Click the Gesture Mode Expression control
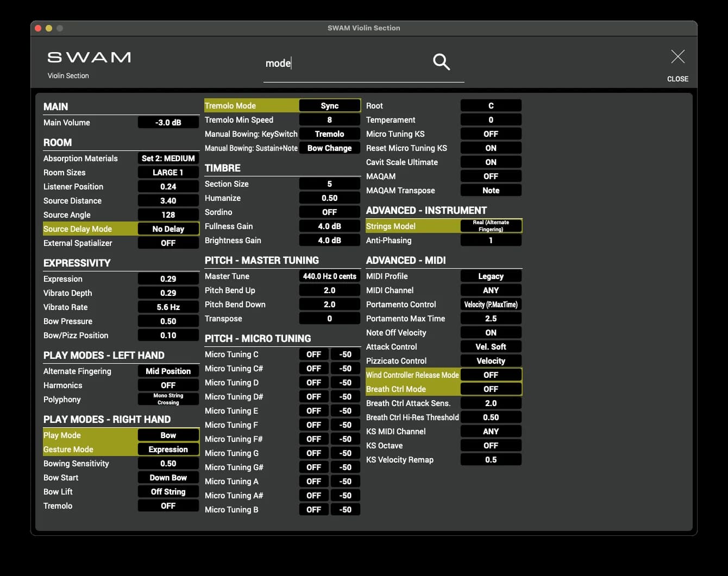728x576 pixels. click(x=168, y=449)
